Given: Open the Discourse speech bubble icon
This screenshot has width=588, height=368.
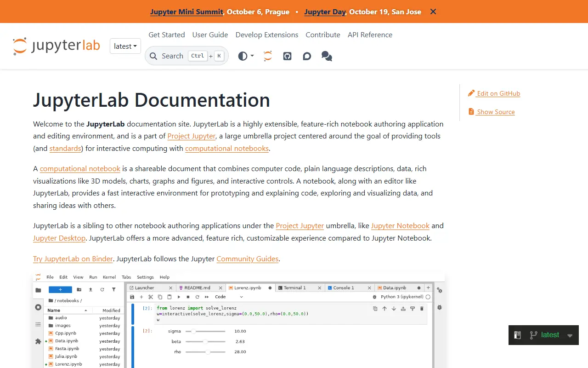Looking at the screenshot, I should tap(307, 56).
